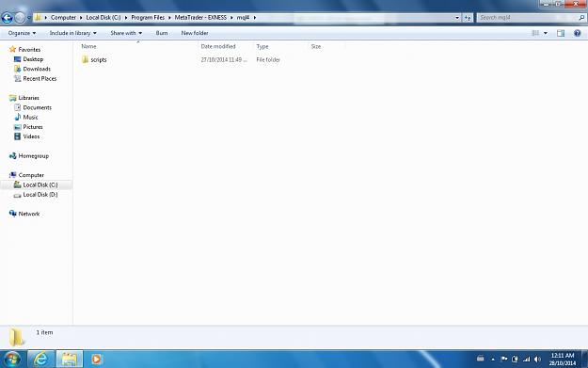Screen dimensions: 588x368
Task: Refresh the folder view
Action: pyautogui.click(x=468, y=18)
